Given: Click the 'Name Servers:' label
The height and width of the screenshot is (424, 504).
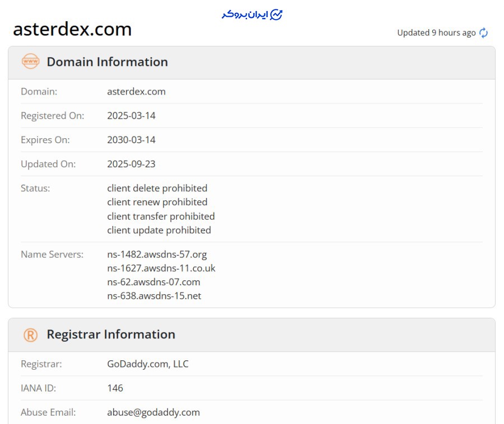Looking at the screenshot, I should click(52, 254).
